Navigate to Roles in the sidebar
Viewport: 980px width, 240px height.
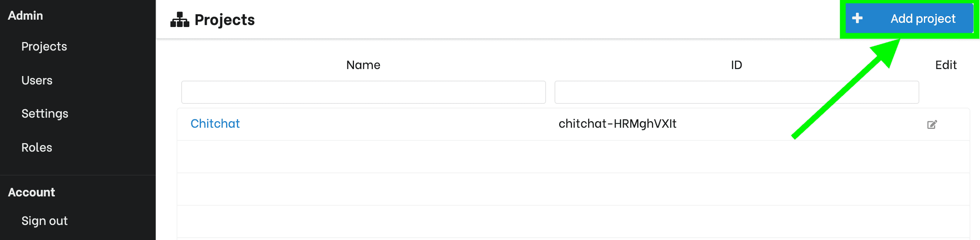tap(37, 147)
